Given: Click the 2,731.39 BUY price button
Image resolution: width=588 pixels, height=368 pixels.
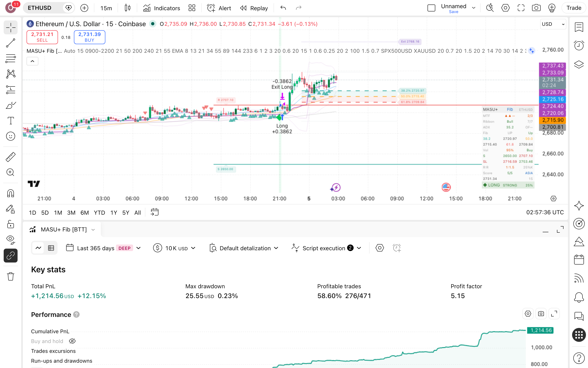Looking at the screenshot, I should coord(89,37).
